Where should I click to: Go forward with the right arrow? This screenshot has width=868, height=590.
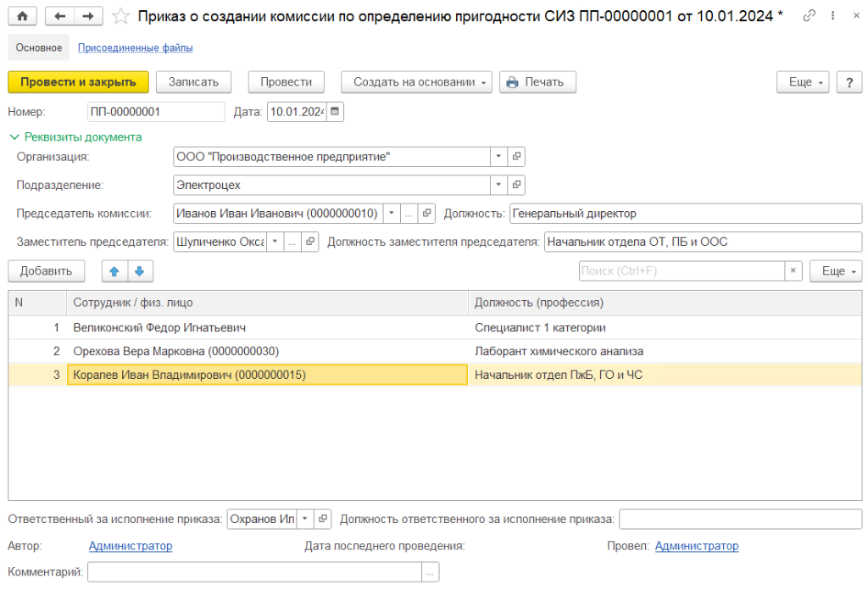point(87,16)
